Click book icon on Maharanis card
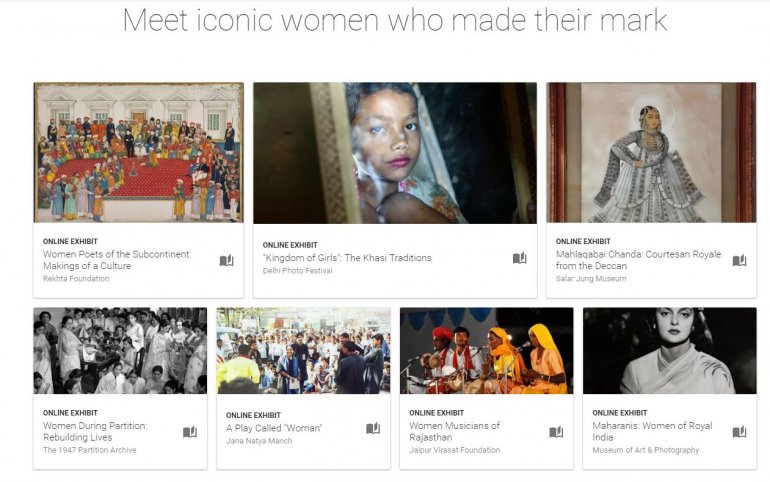Screen dimensions: 770x482 [739, 432]
